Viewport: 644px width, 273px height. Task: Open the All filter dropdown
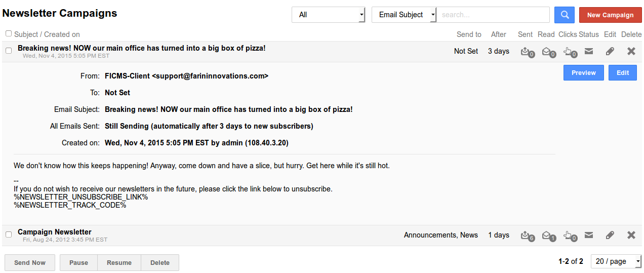click(x=328, y=15)
